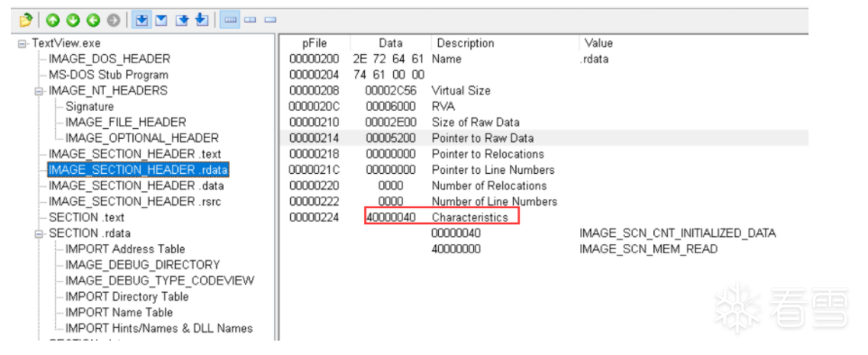
Task: Collapse the SECTION .rdata tree node
Action: [x=39, y=234]
